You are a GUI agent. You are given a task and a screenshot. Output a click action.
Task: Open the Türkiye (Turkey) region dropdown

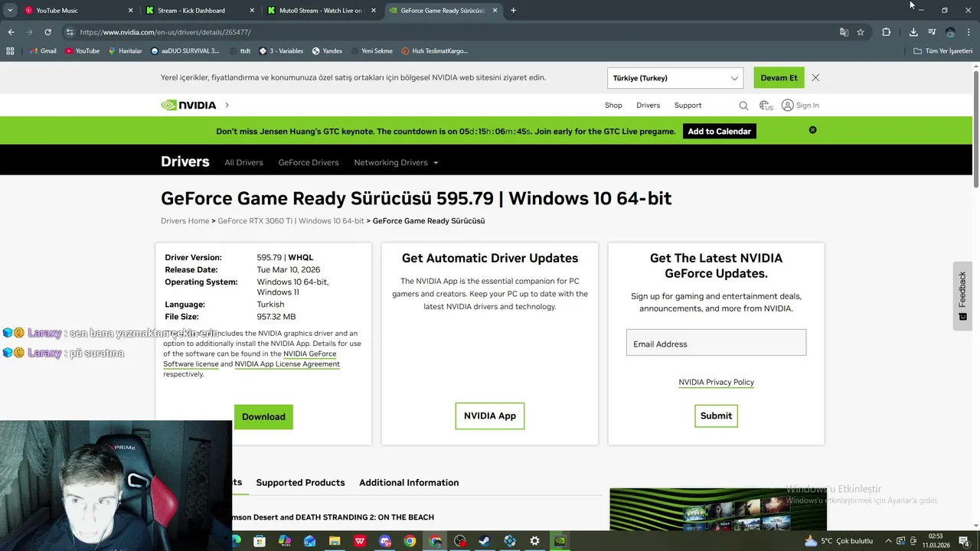(x=675, y=78)
